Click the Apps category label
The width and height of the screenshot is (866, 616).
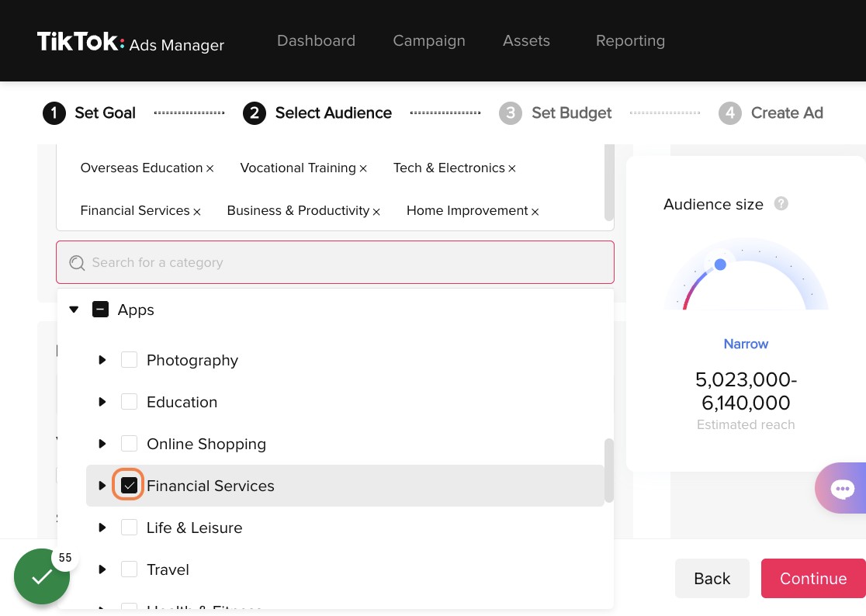point(136,310)
